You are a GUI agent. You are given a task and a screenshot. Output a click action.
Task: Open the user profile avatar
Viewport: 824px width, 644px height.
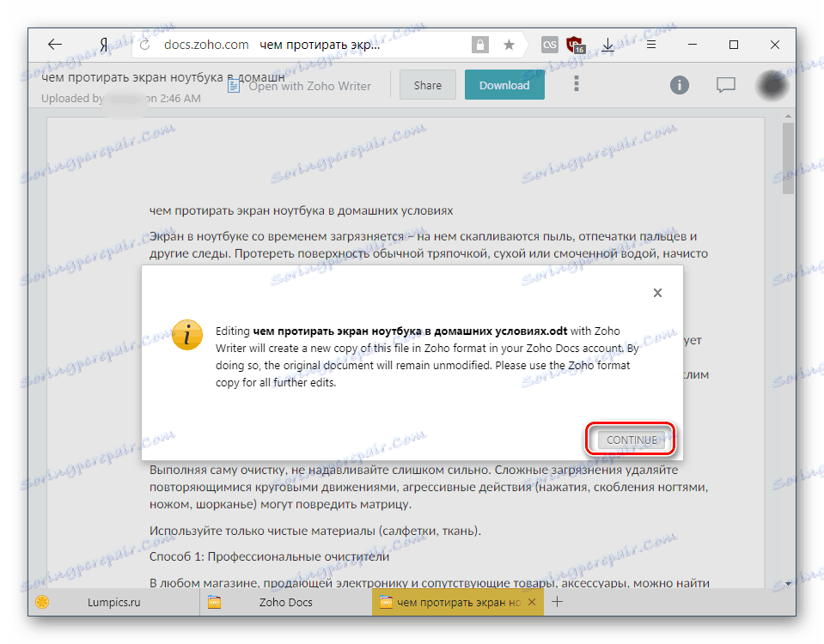point(772,84)
